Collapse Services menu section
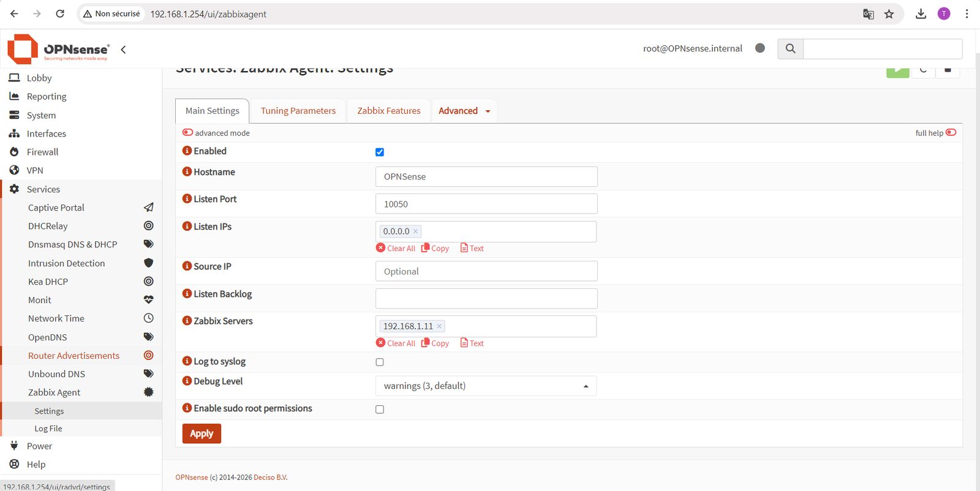Image resolution: width=980 pixels, height=491 pixels. 43,189
